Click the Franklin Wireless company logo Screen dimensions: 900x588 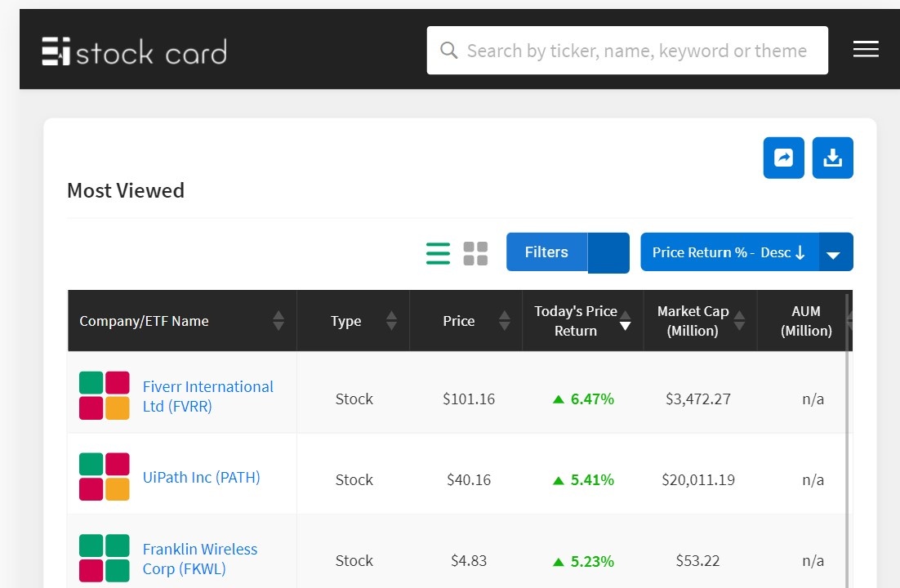click(x=105, y=558)
